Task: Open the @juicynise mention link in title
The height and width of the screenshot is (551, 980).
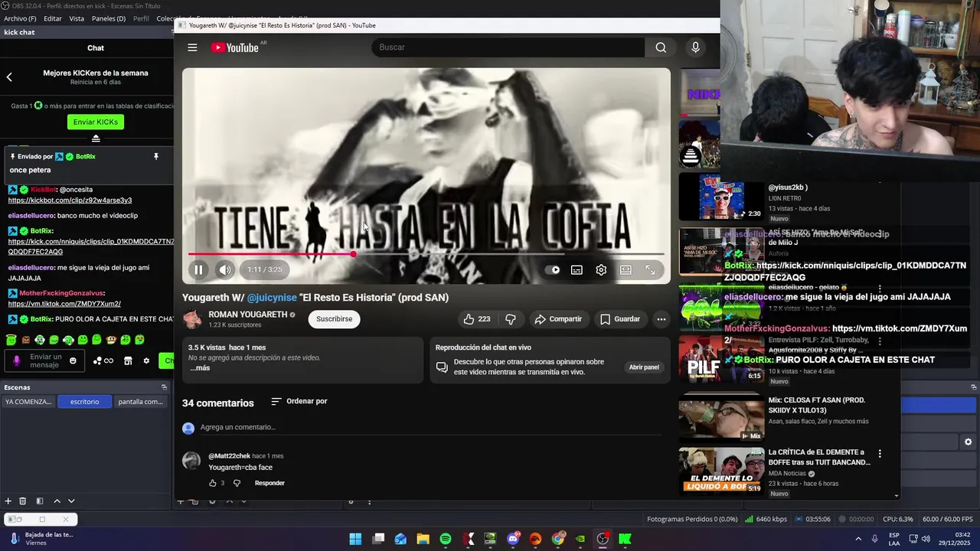Action: [272, 298]
